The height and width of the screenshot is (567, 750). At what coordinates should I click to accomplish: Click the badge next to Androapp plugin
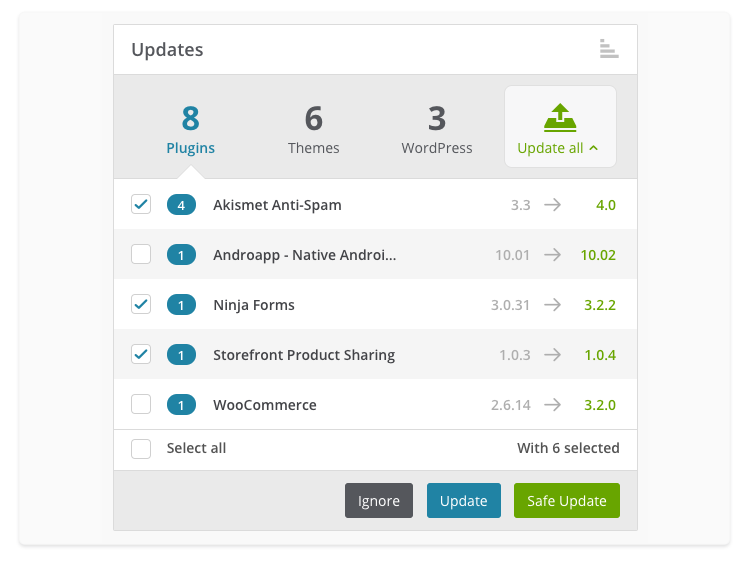tap(181, 255)
